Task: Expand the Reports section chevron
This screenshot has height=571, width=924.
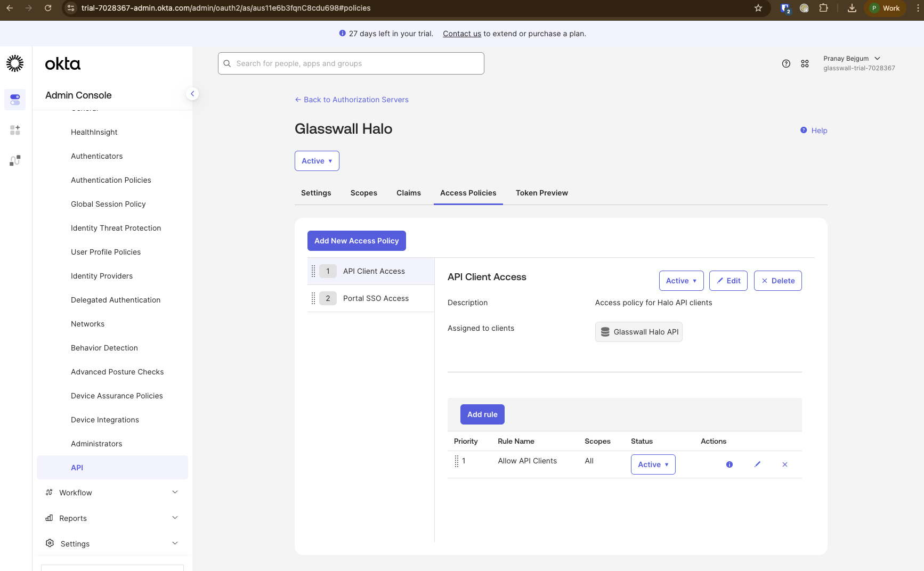Action: click(x=175, y=518)
